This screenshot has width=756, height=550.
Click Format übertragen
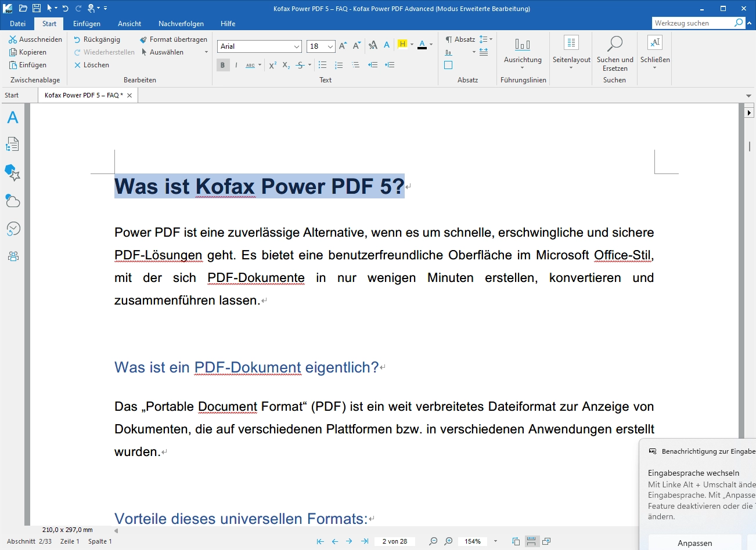click(173, 39)
